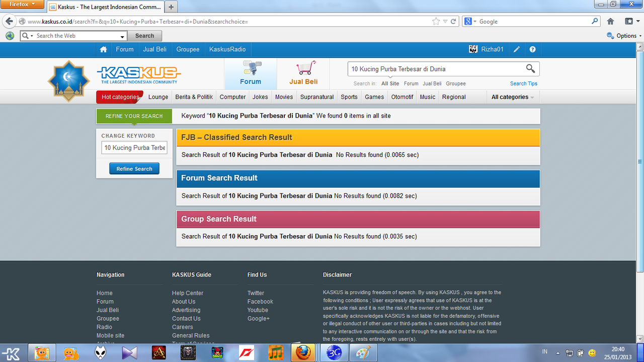Viewport: 644px width, 362px height.
Task: Open Angry Birds Space from taskbar
Action: click(x=217, y=353)
